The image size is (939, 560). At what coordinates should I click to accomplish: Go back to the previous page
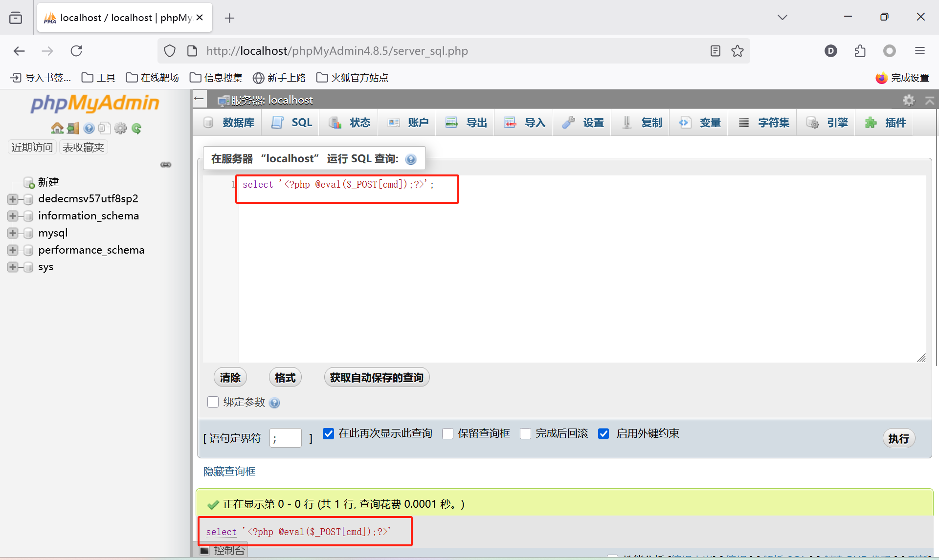click(19, 51)
